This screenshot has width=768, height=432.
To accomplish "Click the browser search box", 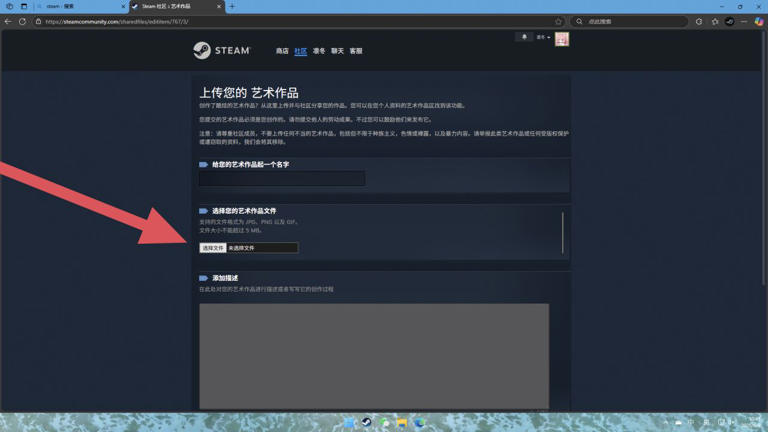I will pyautogui.click(x=629, y=22).
